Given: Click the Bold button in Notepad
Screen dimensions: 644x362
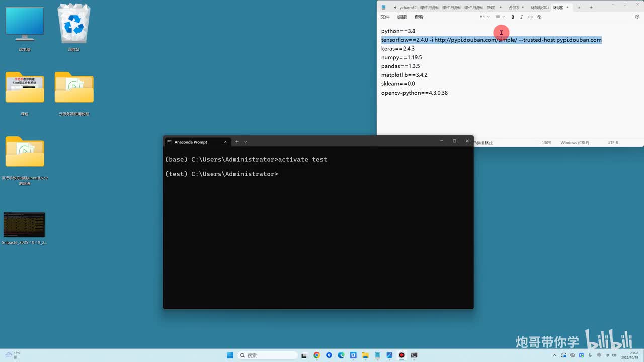Looking at the screenshot, I should [513, 17].
